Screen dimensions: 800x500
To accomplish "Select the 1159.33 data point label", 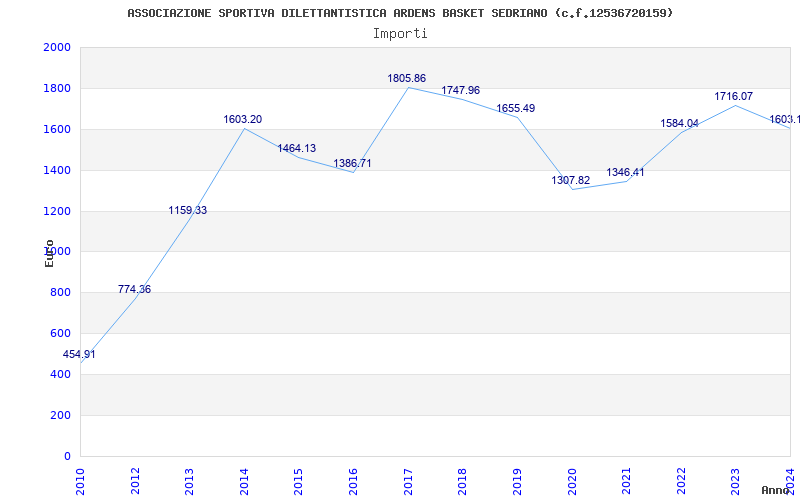I will (188, 210).
